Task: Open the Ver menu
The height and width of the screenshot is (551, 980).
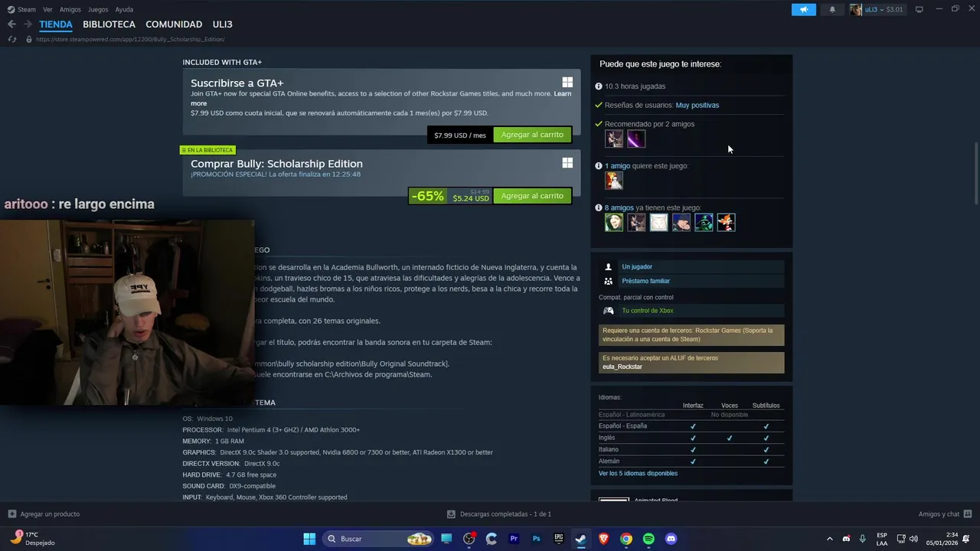Action: pos(47,9)
